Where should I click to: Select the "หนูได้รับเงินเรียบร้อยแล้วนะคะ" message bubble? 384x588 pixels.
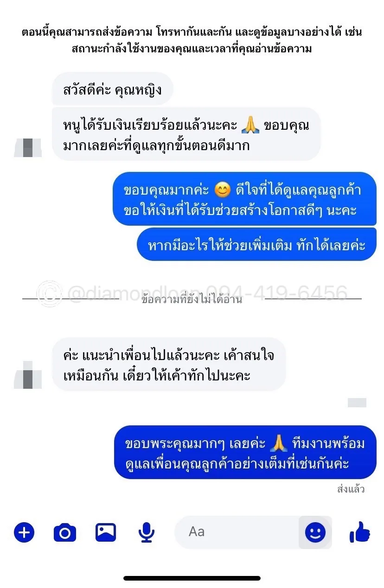click(186, 134)
